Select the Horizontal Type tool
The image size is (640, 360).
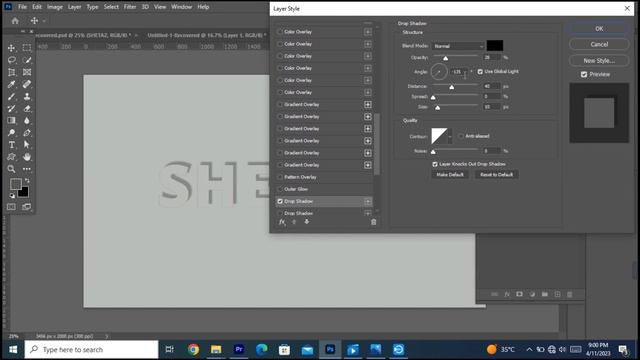pyautogui.click(x=11, y=144)
